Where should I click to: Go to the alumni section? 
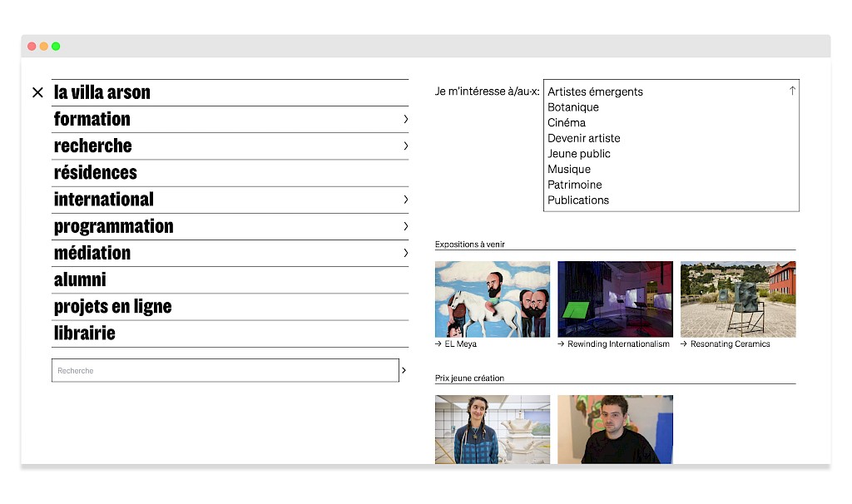point(80,280)
